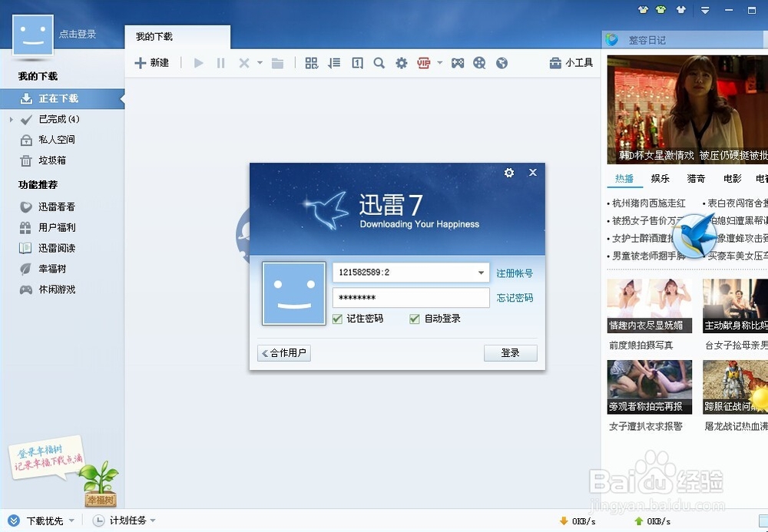Click the download speed status indicator

tap(578, 521)
